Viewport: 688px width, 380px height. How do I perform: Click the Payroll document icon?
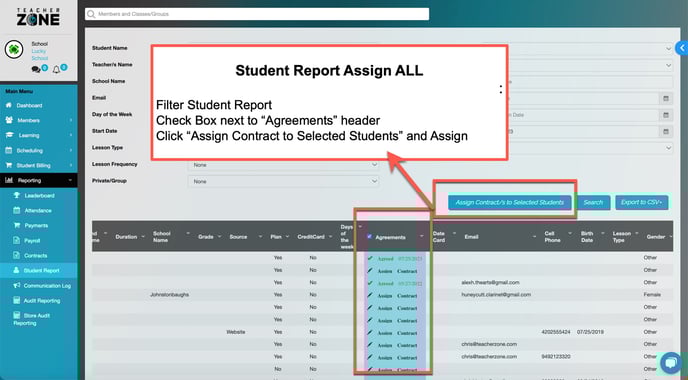pyautogui.click(x=16, y=240)
